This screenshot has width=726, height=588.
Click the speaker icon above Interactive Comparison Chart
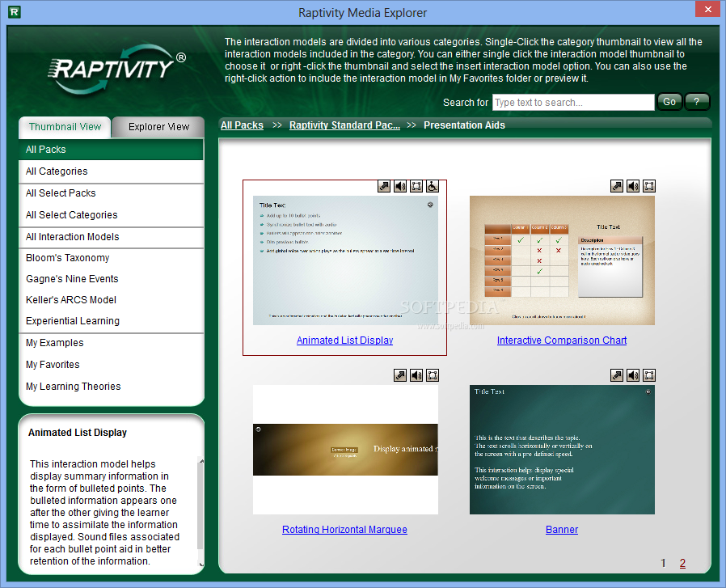click(633, 186)
